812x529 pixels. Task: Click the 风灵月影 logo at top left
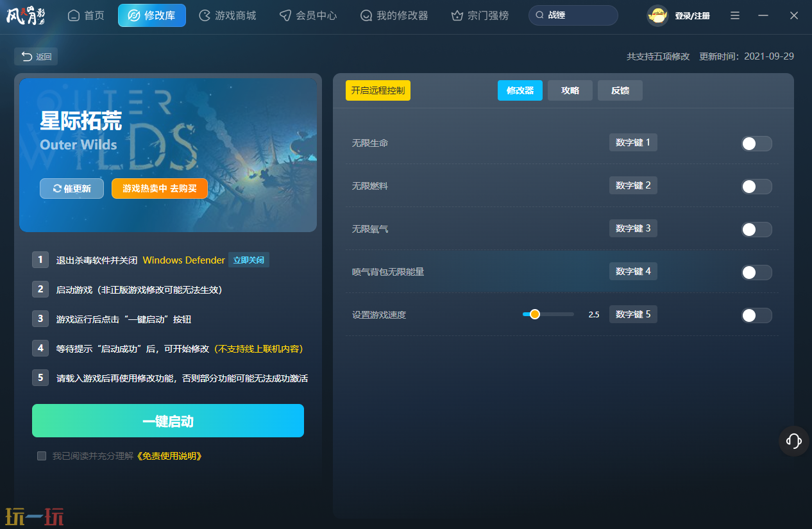tap(26, 15)
